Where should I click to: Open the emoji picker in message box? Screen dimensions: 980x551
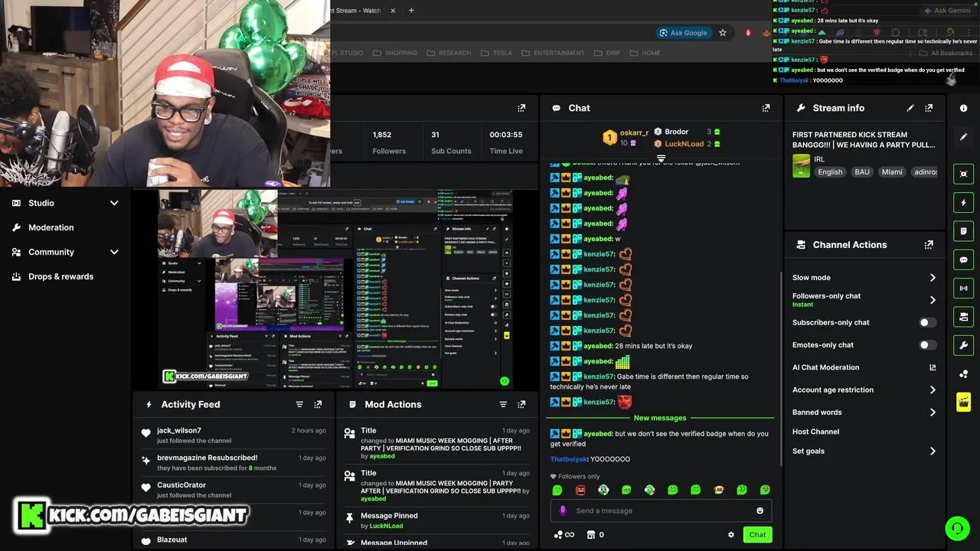point(759,510)
